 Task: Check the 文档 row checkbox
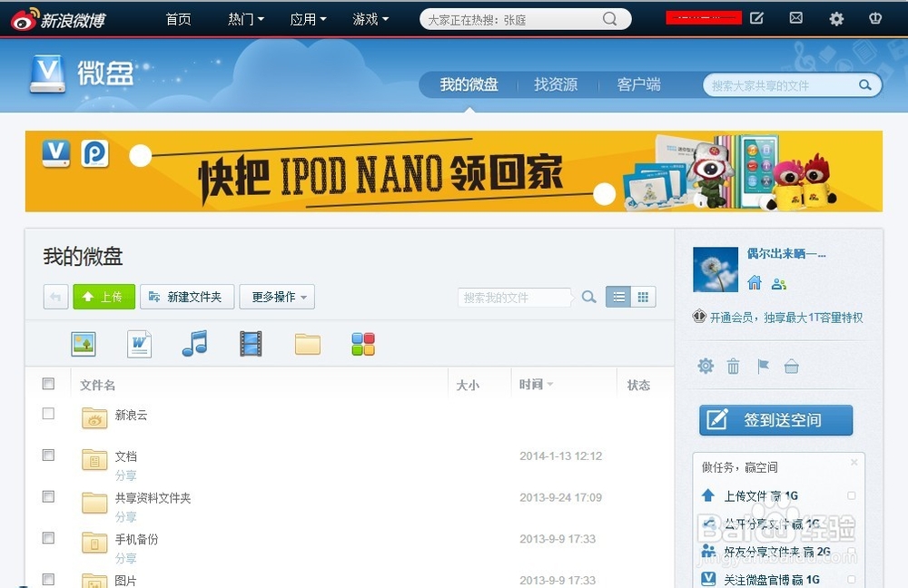(x=49, y=456)
